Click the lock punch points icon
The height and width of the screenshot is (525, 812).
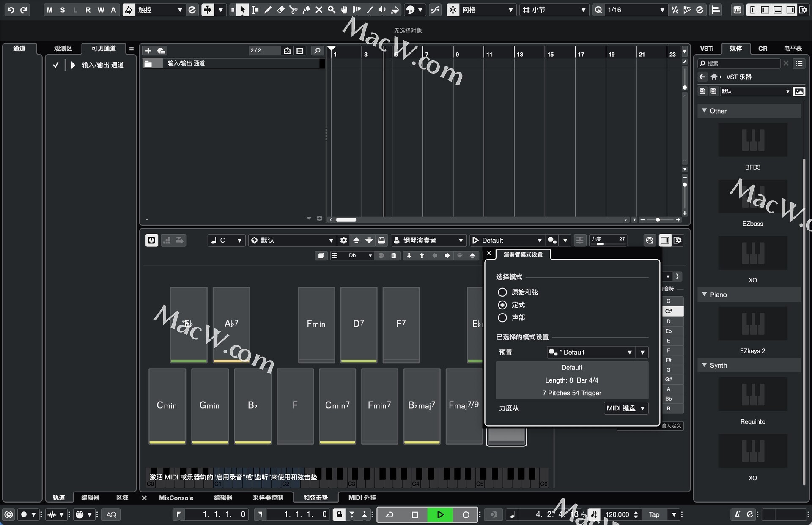click(x=339, y=514)
